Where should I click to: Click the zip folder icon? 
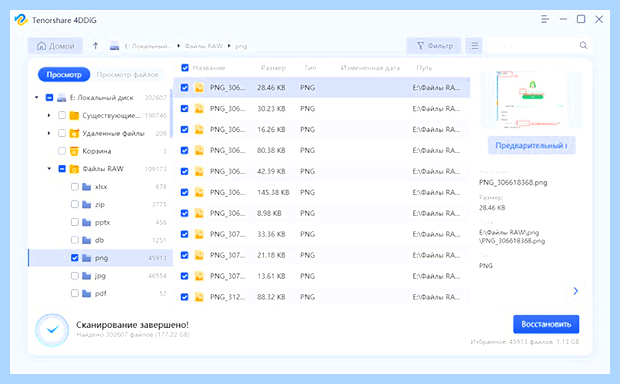tap(87, 204)
